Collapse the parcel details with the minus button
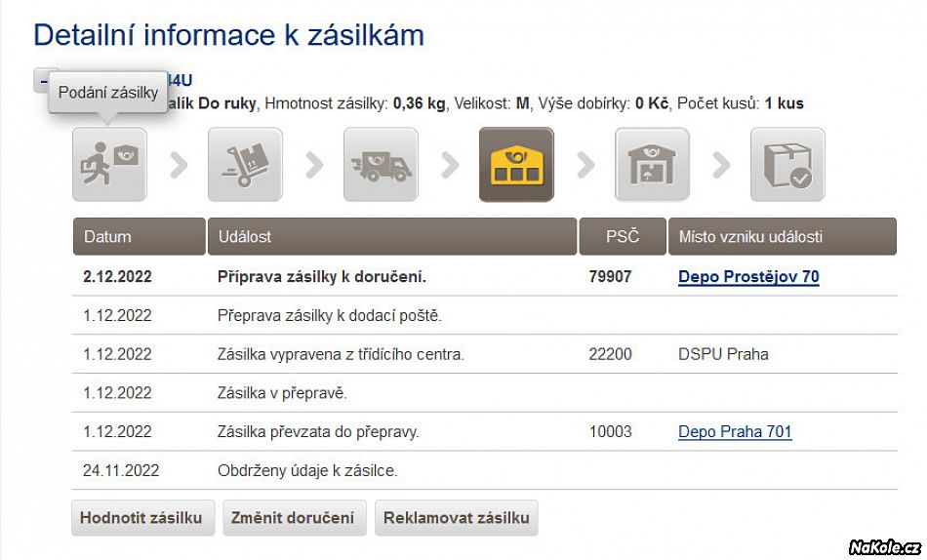 tap(41, 80)
